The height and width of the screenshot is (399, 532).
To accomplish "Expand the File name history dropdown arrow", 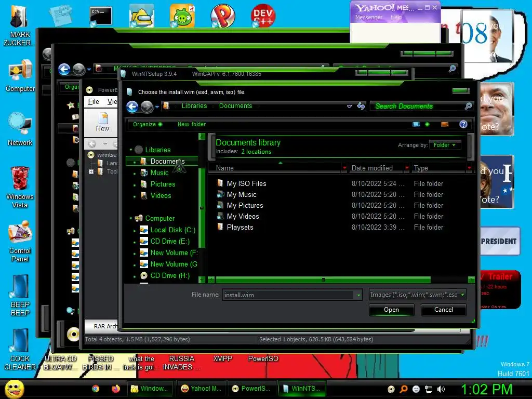I will click(358, 295).
